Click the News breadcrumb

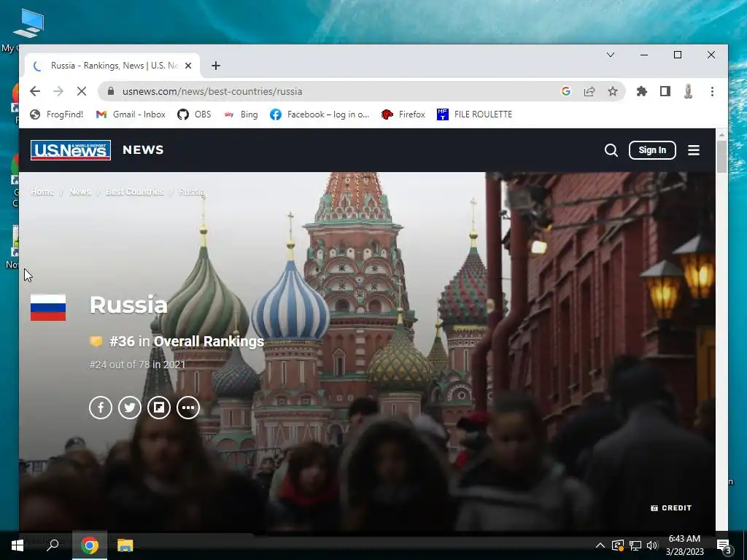click(x=80, y=192)
